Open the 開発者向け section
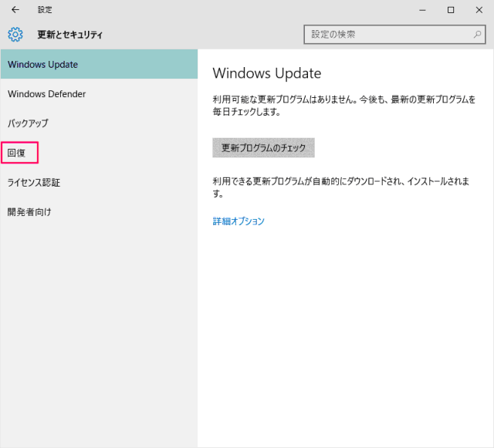The image size is (494, 448). (99, 212)
